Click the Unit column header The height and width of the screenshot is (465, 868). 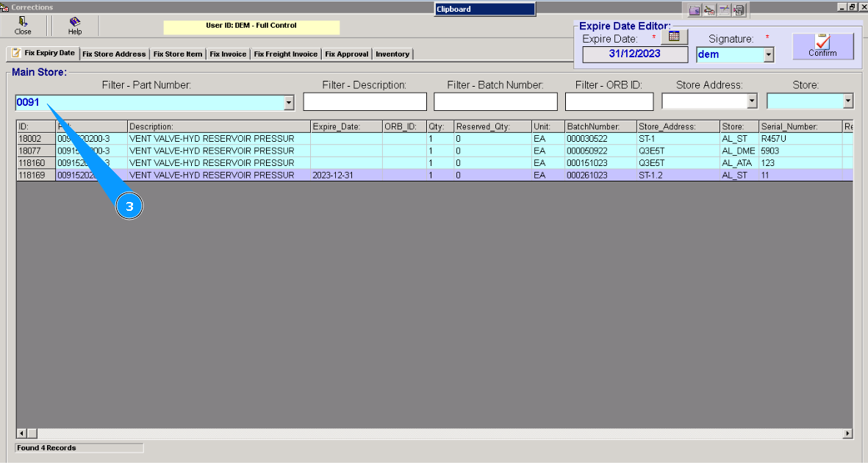[x=548, y=127]
